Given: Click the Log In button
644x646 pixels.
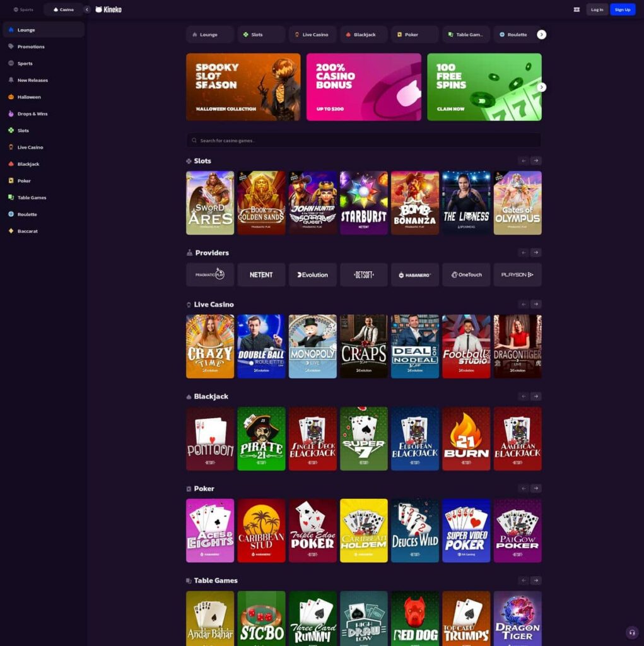Looking at the screenshot, I should pos(597,9).
